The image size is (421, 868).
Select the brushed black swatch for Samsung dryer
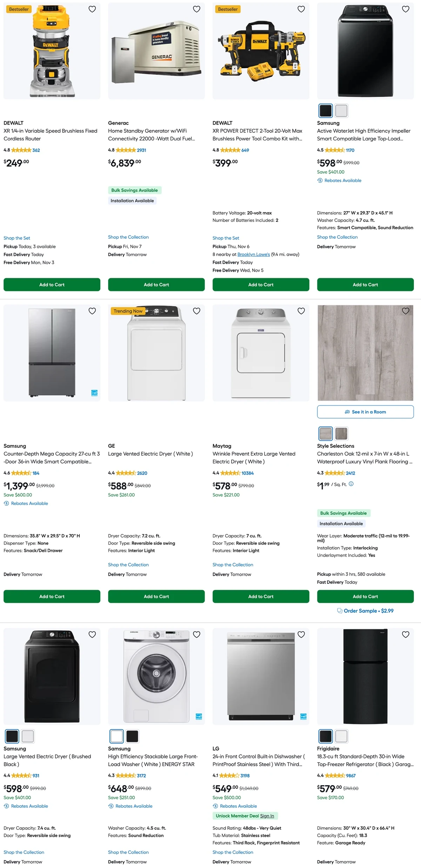(12, 736)
